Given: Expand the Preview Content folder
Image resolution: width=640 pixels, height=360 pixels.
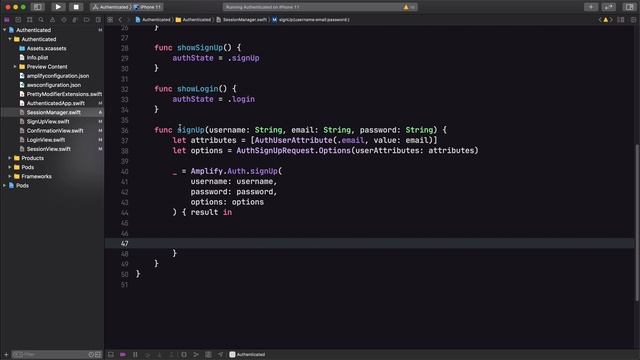Looking at the screenshot, I should (15, 67).
